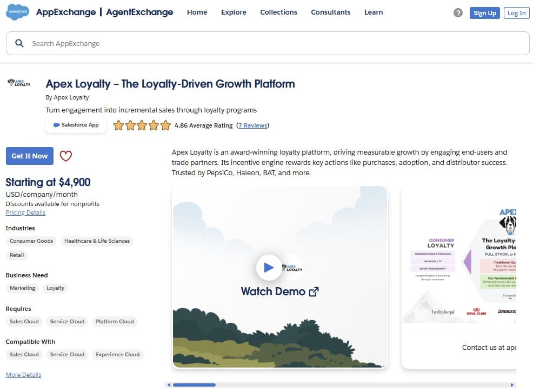Click the Apex Loyalty listing logo
This screenshot has width=533, height=392.
coord(19,83)
